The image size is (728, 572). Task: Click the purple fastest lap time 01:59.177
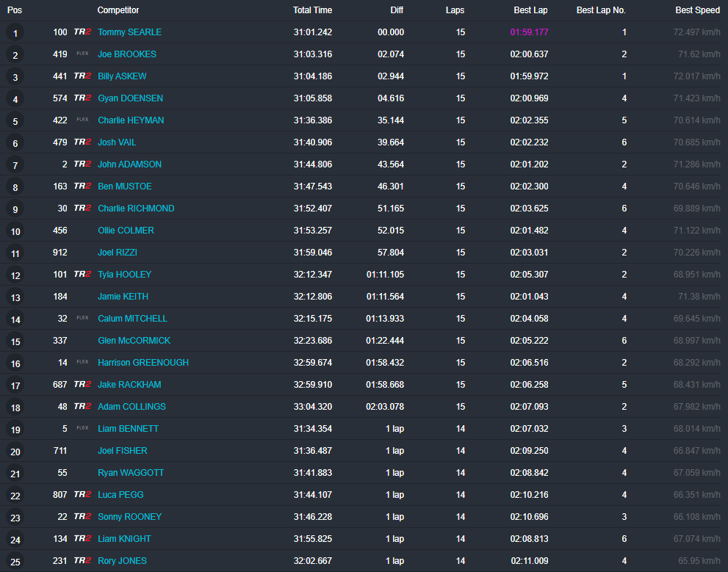[529, 32]
